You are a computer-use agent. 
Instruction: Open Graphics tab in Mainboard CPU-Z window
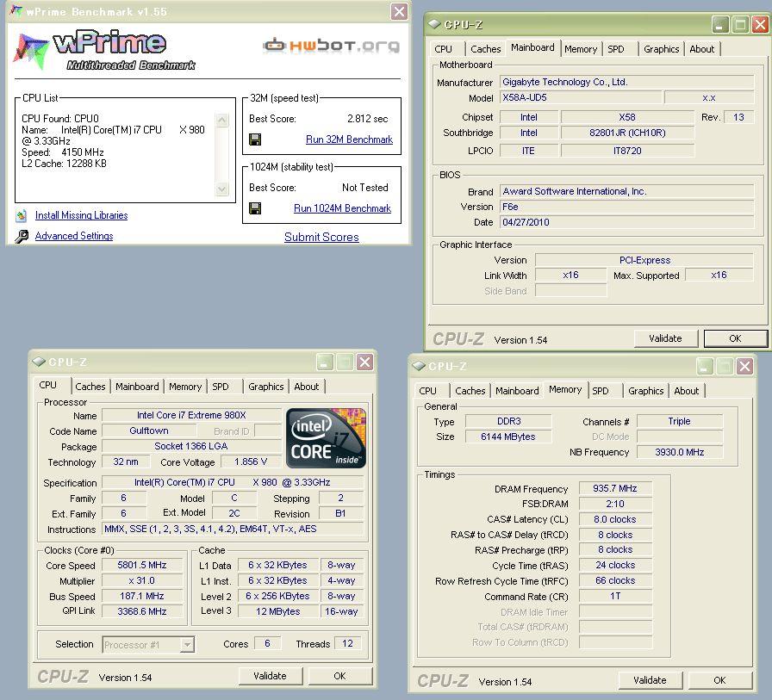[x=661, y=49]
